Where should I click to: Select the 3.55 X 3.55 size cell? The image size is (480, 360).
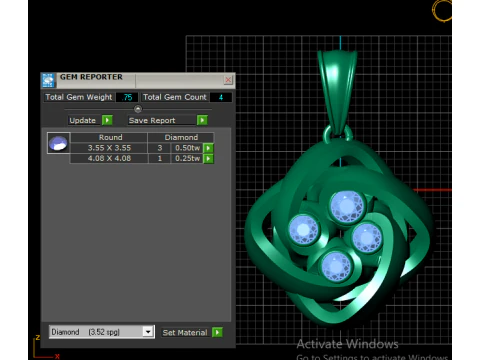coord(109,148)
